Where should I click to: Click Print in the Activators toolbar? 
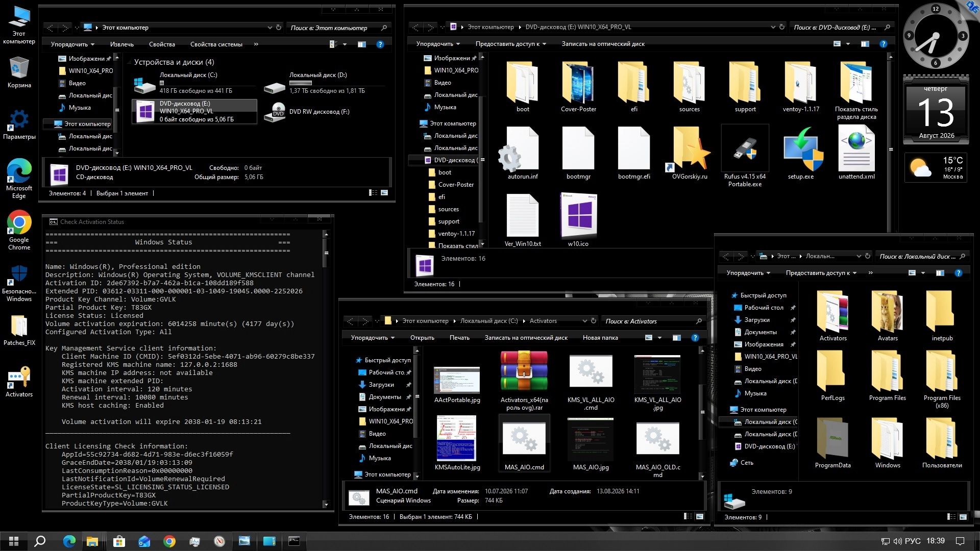[459, 338]
